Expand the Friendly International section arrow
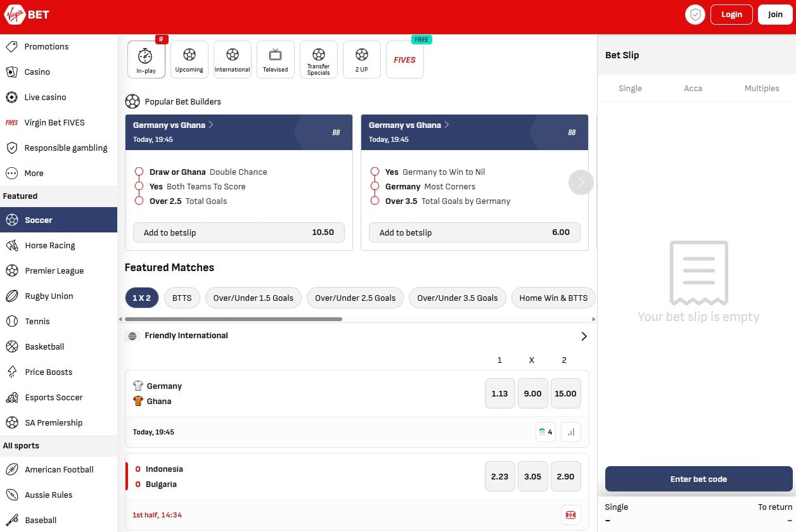The height and width of the screenshot is (532, 796). (584, 336)
